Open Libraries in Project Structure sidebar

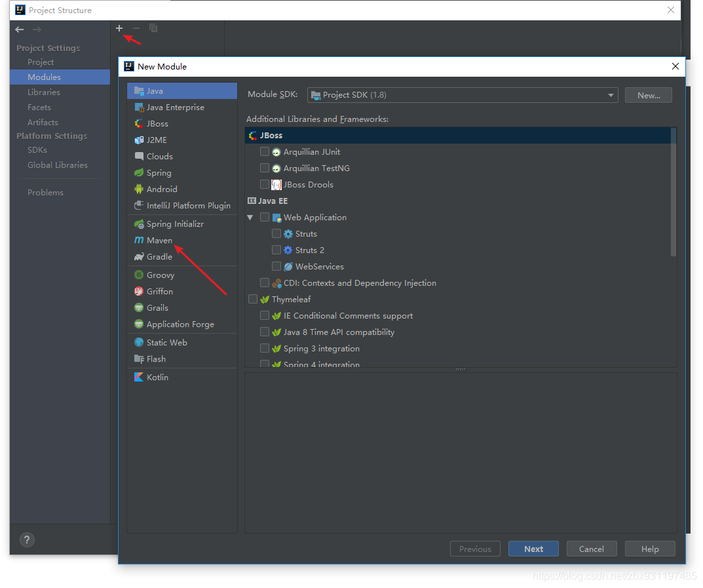[43, 92]
